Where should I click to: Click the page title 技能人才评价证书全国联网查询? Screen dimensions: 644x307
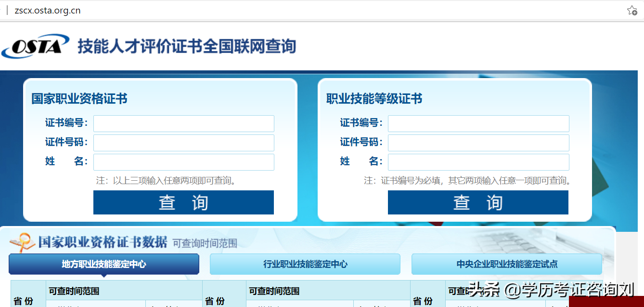point(187,46)
